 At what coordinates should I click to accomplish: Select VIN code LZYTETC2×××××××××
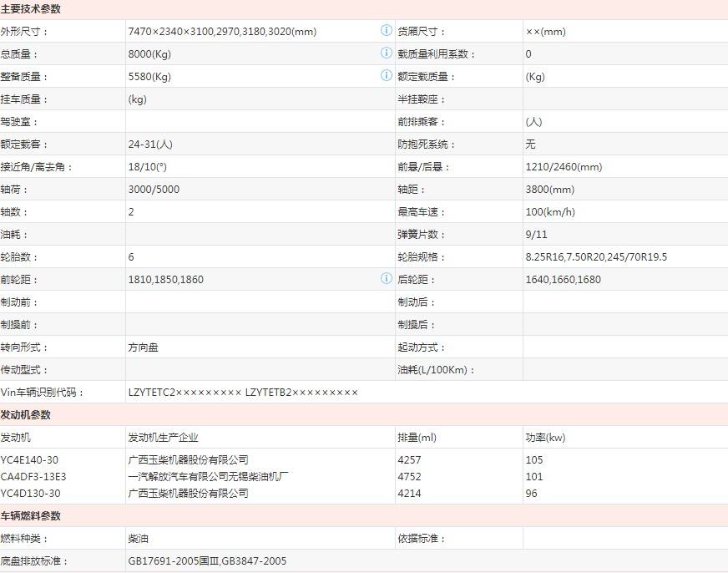(185, 393)
